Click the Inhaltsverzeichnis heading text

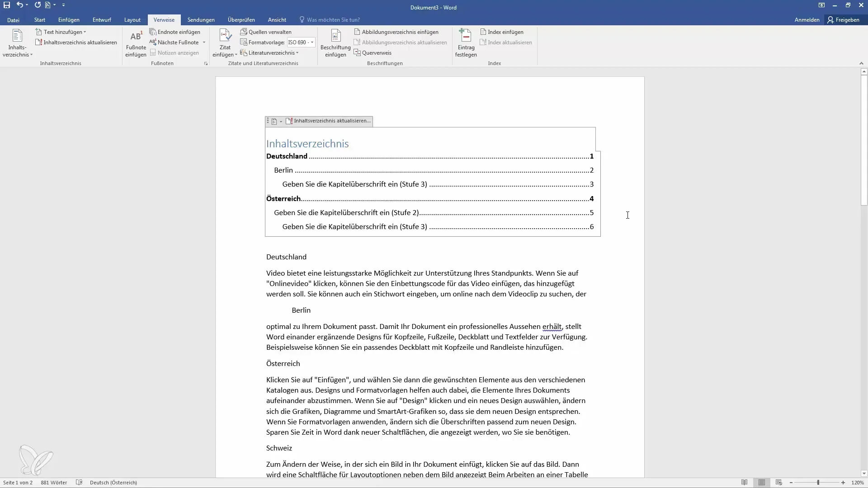pyautogui.click(x=307, y=144)
